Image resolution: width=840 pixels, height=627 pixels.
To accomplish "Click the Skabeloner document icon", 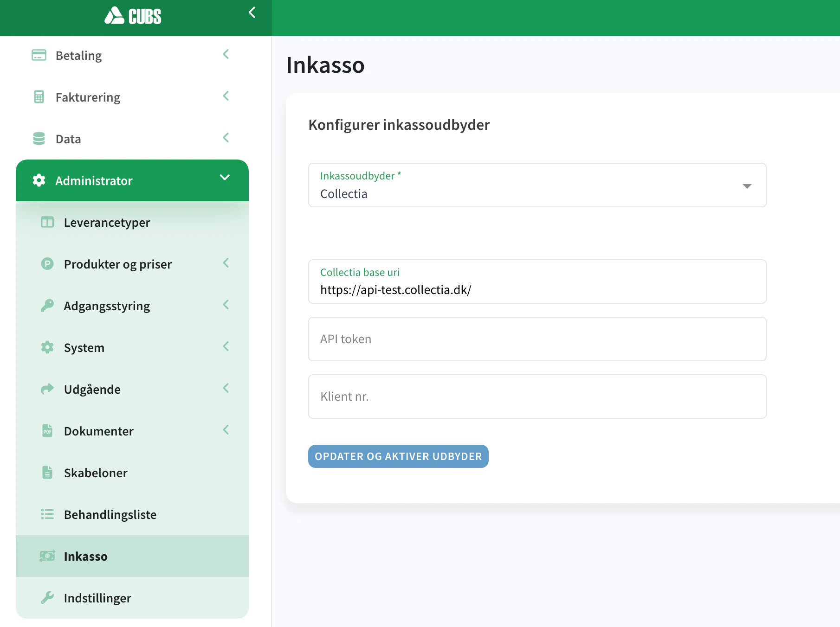I will tap(47, 473).
